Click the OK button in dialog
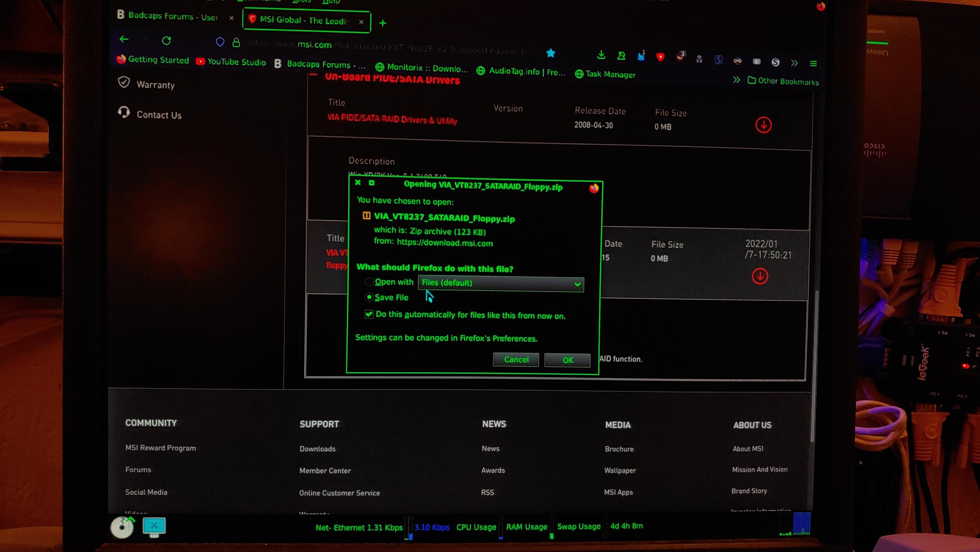The width and height of the screenshot is (980, 552). tap(567, 360)
